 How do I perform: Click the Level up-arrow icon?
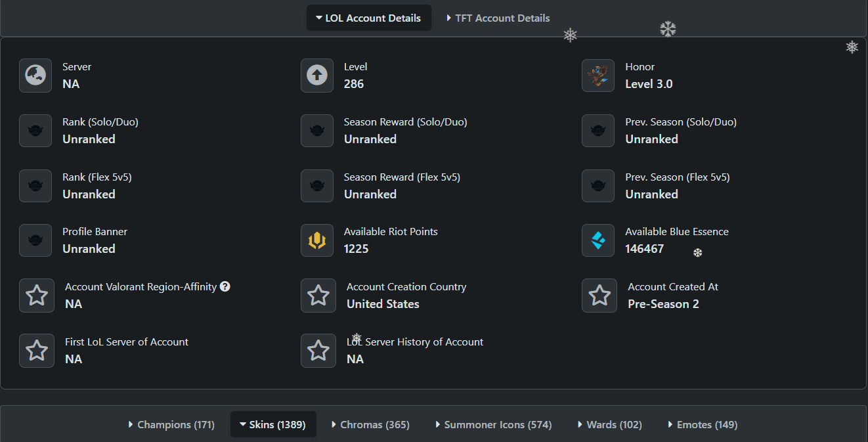point(317,76)
